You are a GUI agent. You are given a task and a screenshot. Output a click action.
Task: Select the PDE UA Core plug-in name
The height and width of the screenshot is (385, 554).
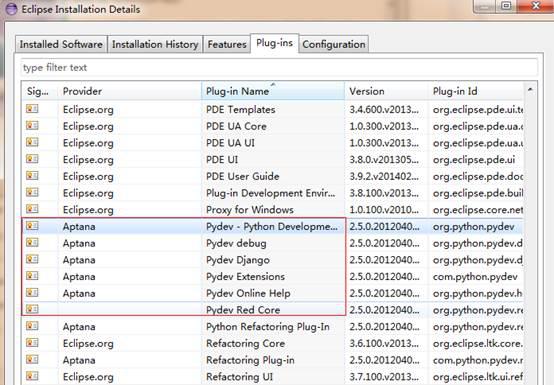click(x=236, y=126)
